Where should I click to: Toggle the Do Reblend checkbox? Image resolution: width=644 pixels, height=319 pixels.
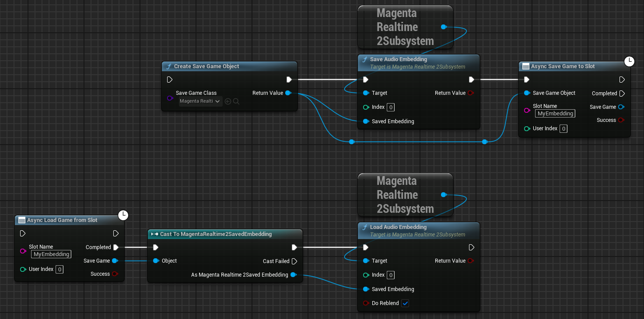click(x=405, y=303)
